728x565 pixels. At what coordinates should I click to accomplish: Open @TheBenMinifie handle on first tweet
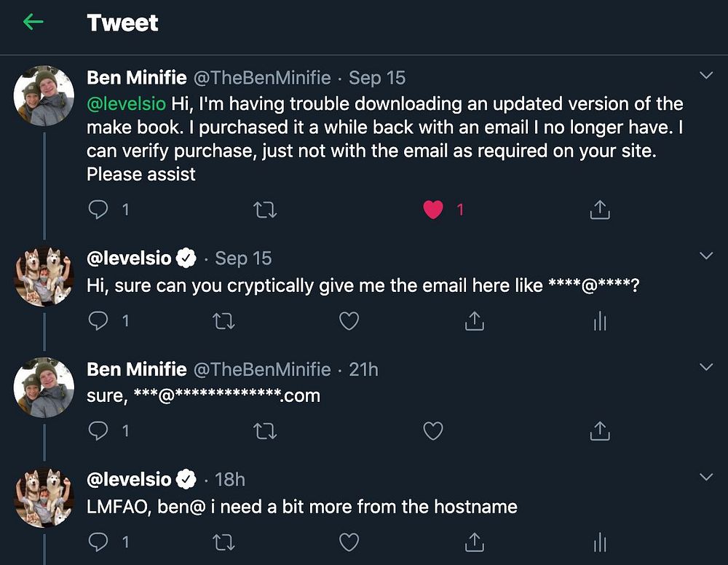[262, 77]
